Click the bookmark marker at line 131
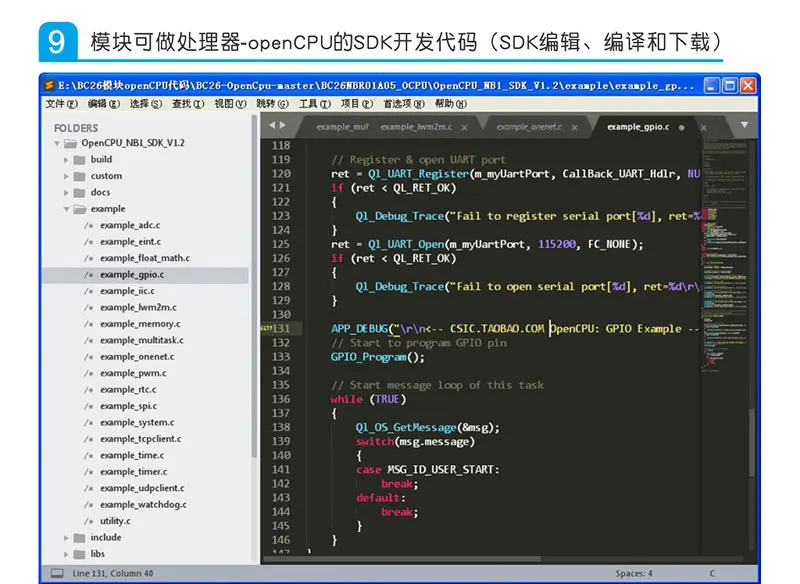This screenshot has height=584, width=800. (x=265, y=328)
